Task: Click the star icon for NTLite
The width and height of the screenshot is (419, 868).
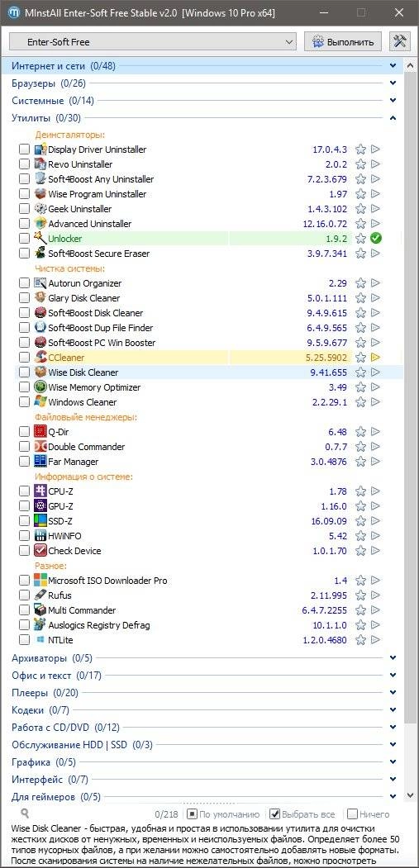Action: (x=361, y=641)
